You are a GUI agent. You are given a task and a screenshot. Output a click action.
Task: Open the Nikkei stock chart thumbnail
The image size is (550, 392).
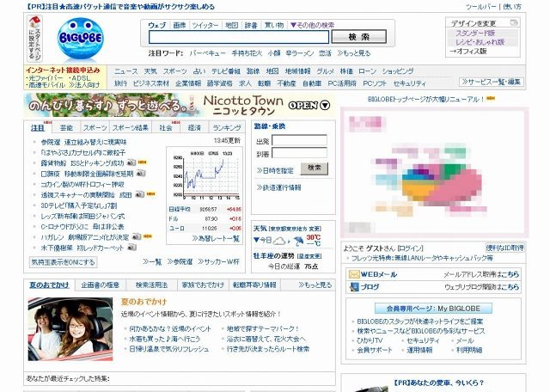[x=205, y=175]
